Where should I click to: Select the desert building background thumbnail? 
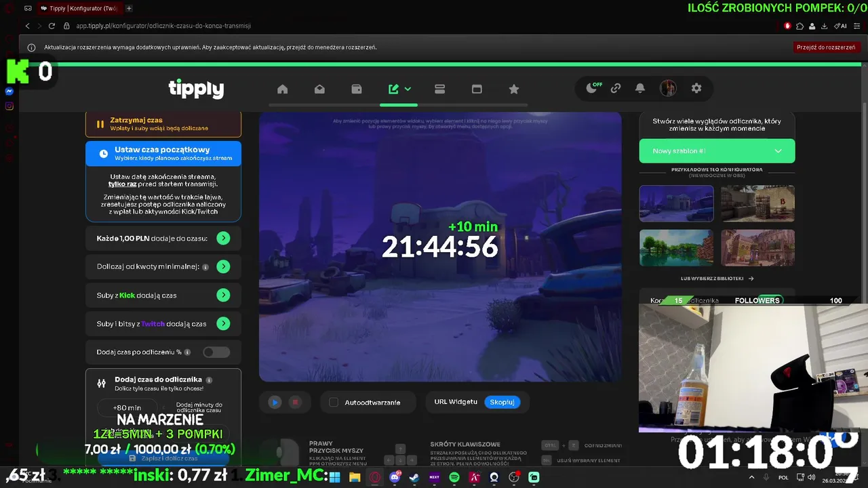(757, 247)
